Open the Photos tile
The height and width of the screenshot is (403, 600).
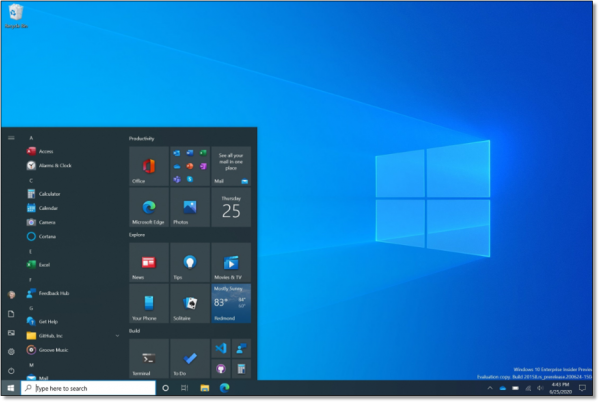pos(190,207)
